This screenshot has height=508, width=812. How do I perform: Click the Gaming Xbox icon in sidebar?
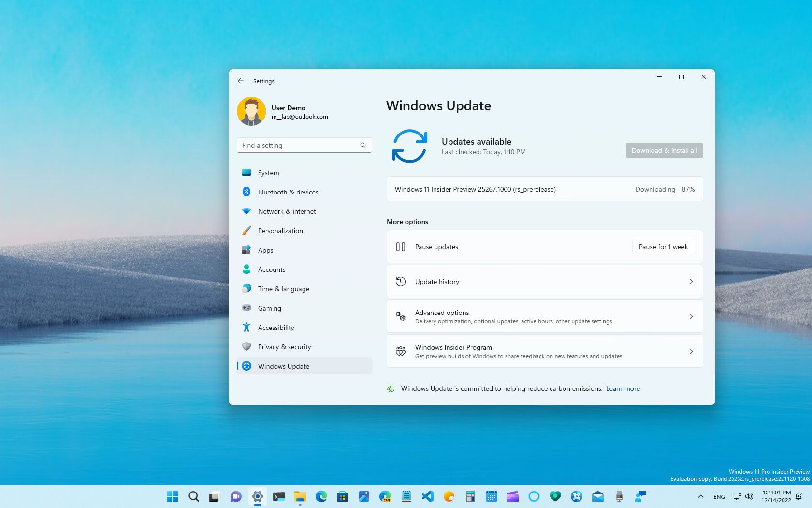click(247, 308)
